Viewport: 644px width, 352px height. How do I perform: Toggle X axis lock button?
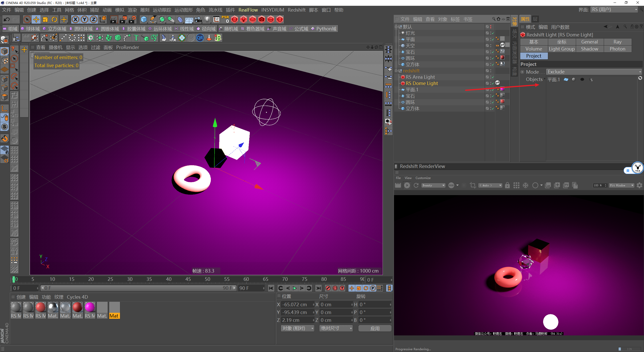tap(75, 19)
